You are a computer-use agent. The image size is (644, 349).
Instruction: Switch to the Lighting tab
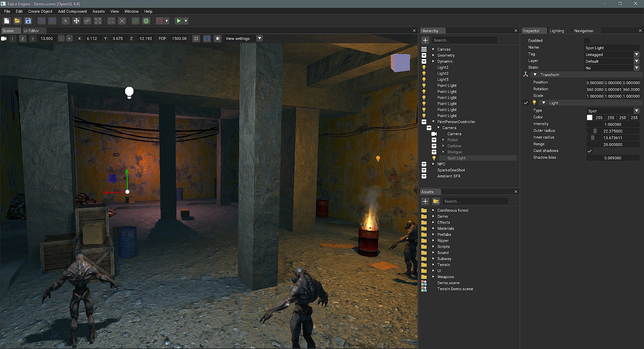pyautogui.click(x=556, y=31)
